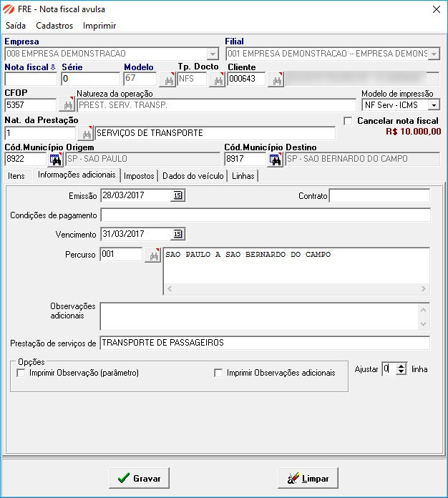
Task: Open the Saída menu
Action: point(16,26)
